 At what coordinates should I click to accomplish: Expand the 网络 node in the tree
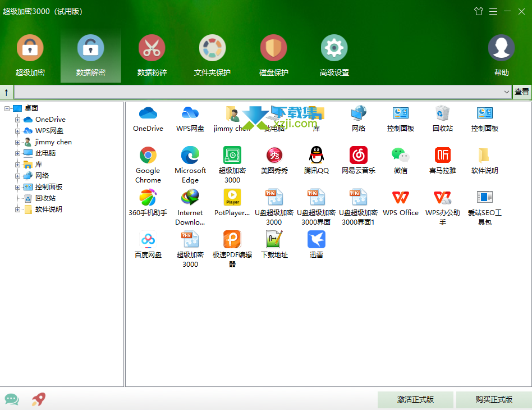point(17,176)
